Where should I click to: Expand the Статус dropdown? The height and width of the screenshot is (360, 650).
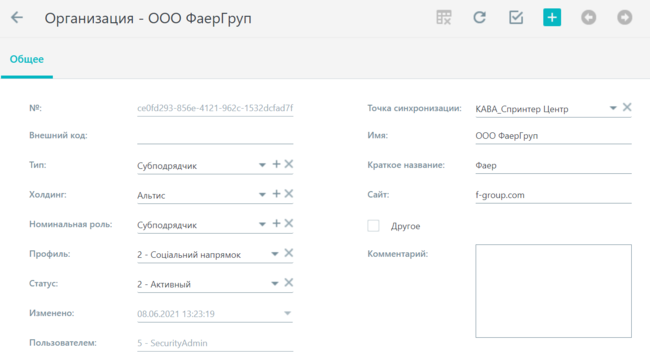274,284
